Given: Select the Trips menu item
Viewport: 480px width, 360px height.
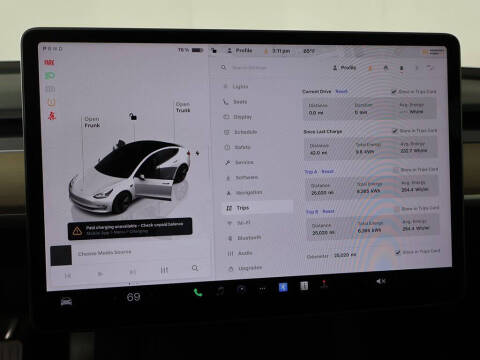Looking at the screenshot, I should pos(257,208).
